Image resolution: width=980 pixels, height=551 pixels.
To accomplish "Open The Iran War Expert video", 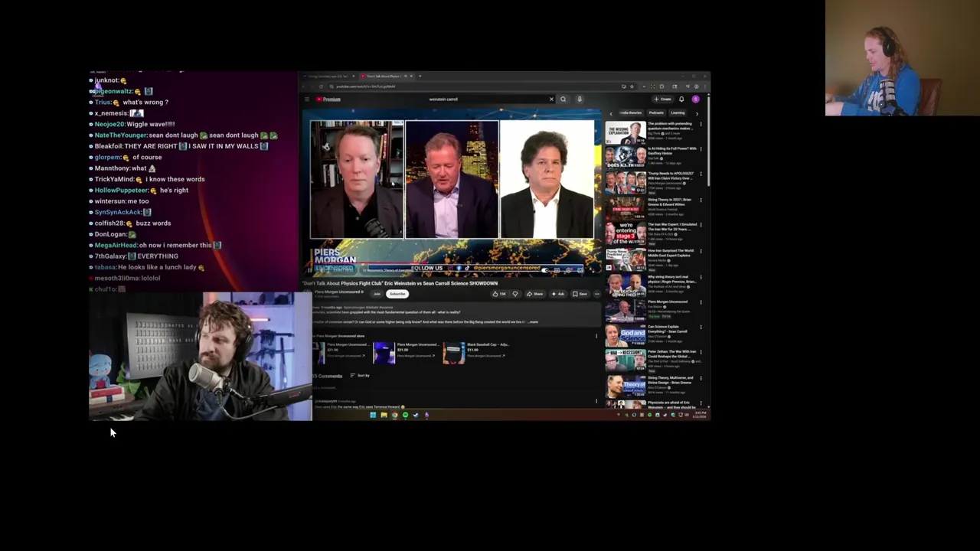I will click(x=626, y=233).
